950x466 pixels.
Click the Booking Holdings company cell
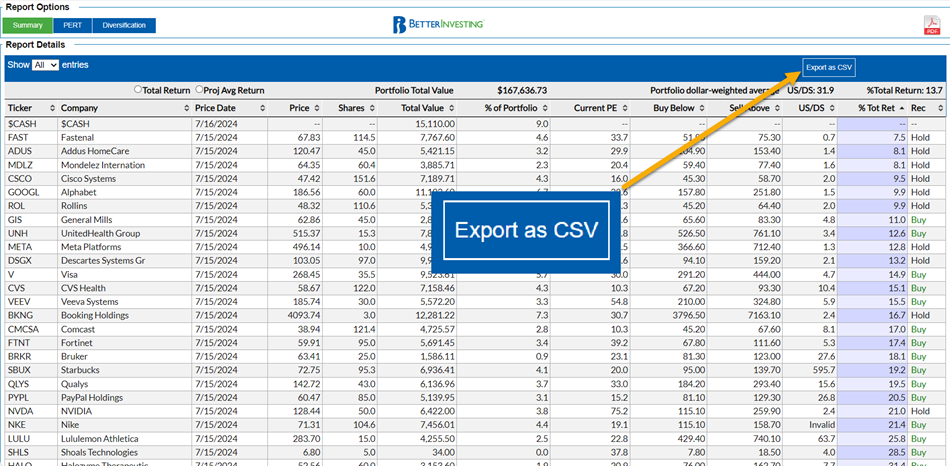coord(124,315)
